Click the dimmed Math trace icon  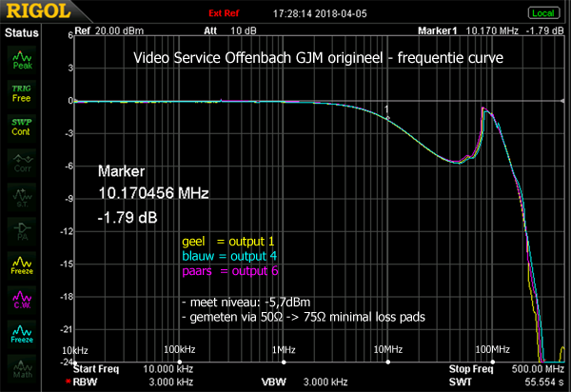22,369
